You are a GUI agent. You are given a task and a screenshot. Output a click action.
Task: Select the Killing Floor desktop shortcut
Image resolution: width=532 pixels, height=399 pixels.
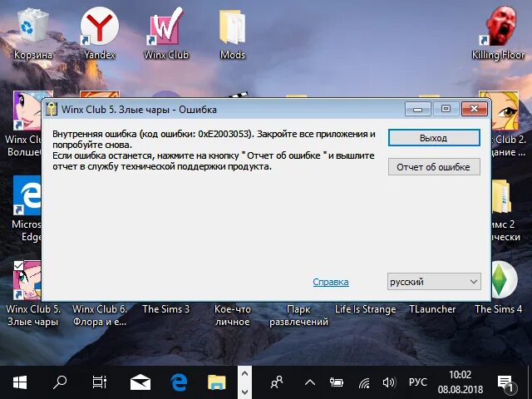point(499,34)
